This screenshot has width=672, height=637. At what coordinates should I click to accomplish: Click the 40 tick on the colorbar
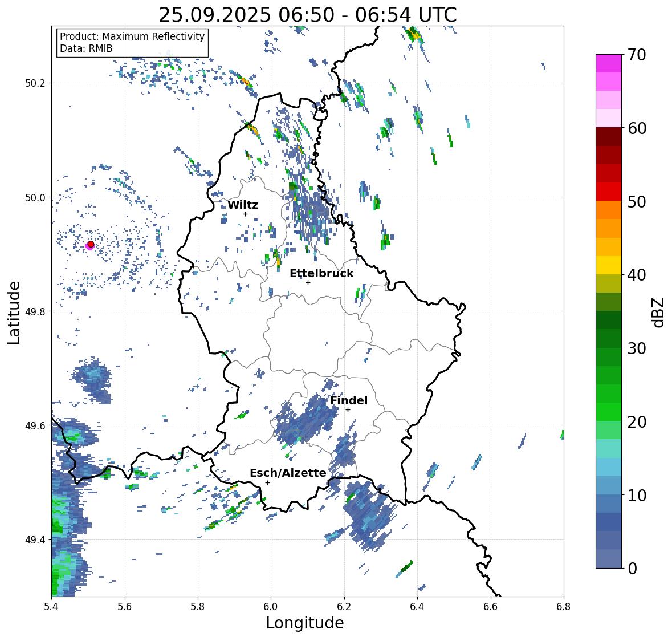[x=637, y=275]
